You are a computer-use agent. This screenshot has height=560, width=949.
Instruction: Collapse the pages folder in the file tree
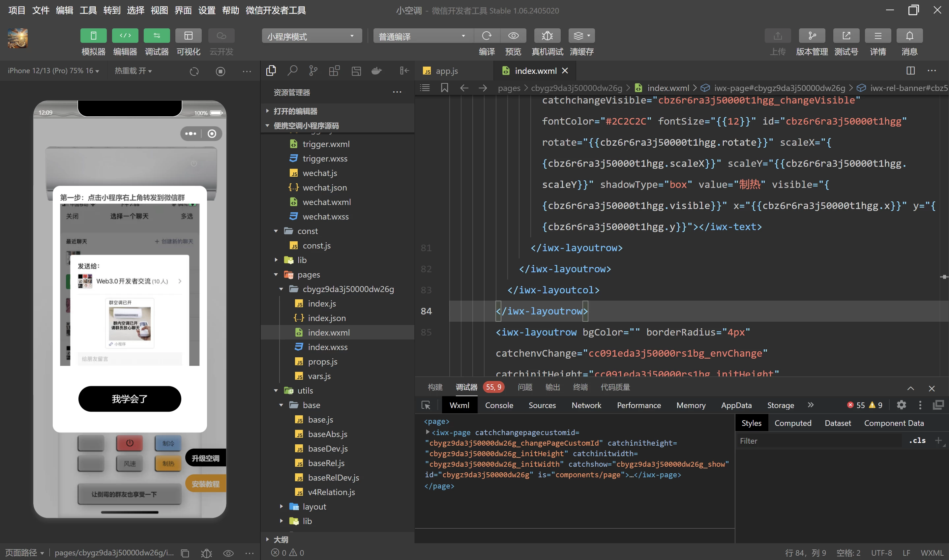click(276, 275)
